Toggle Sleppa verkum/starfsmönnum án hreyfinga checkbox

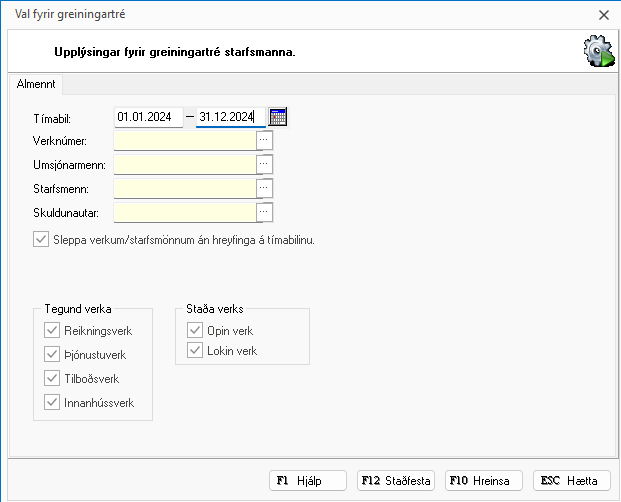[41, 240]
